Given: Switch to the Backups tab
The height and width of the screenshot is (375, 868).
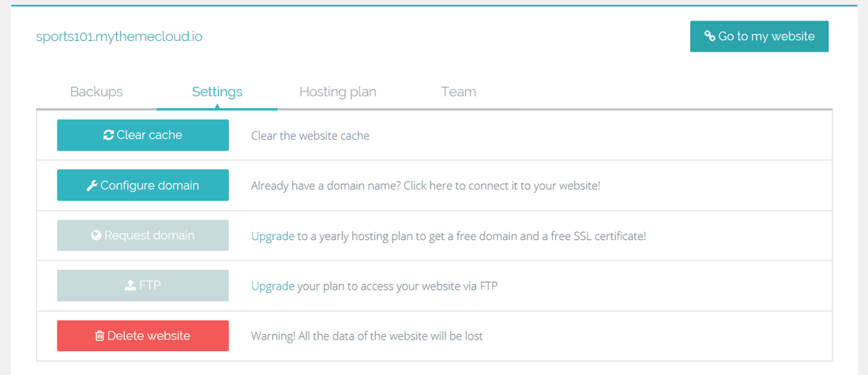Looking at the screenshot, I should (96, 92).
